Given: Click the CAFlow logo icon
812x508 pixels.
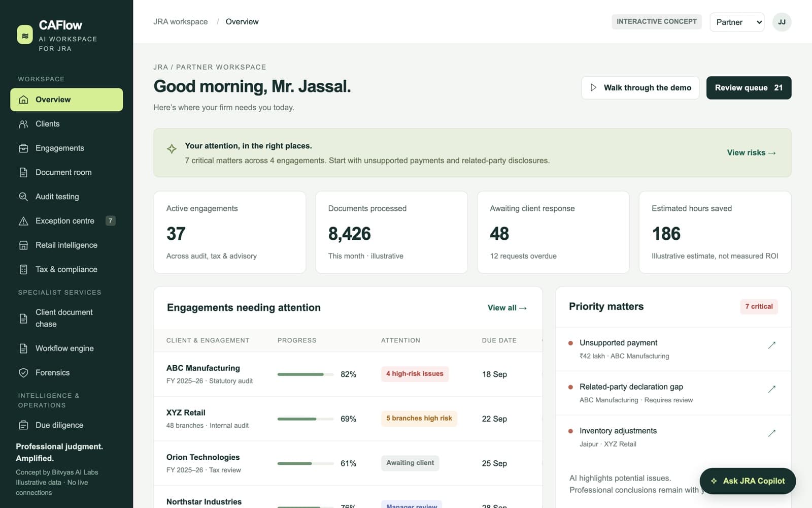Looking at the screenshot, I should 25,35.
